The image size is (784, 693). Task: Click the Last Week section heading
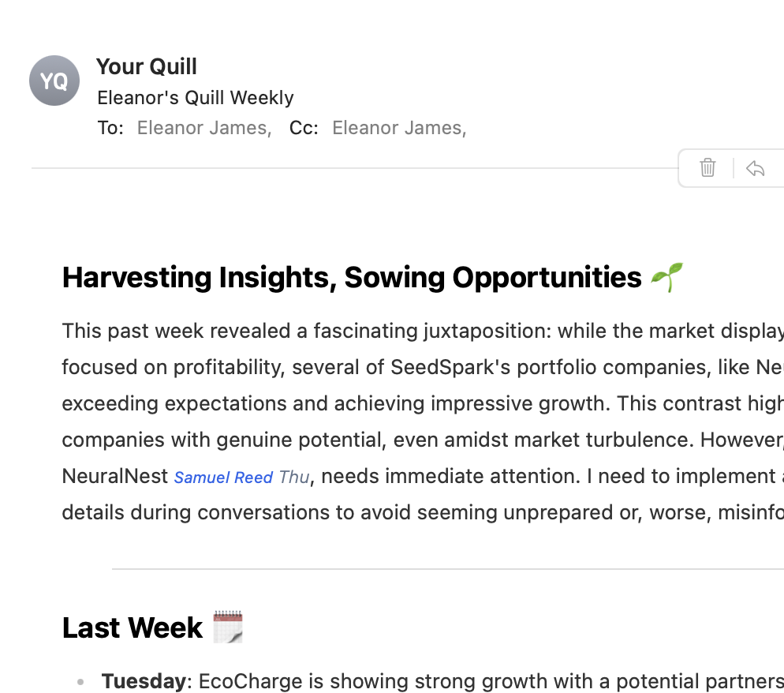point(133,627)
